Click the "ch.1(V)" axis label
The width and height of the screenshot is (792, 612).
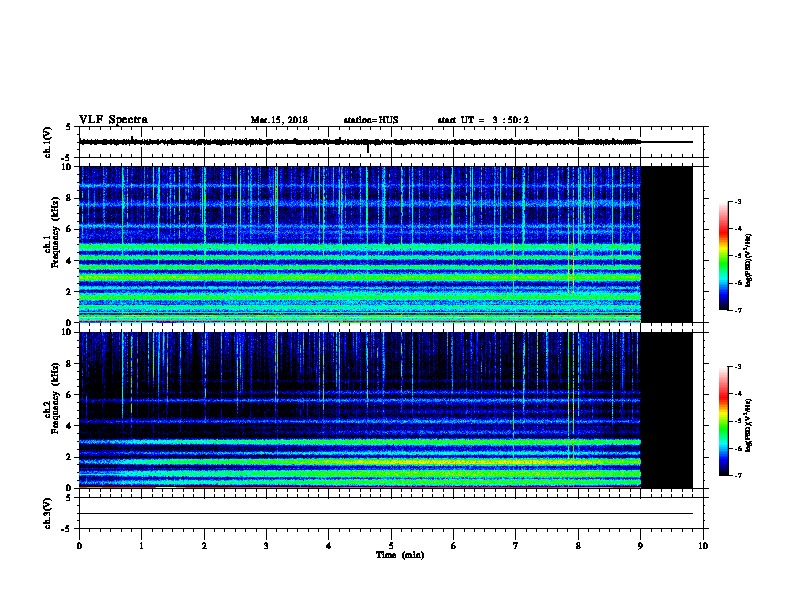[47, 142]
